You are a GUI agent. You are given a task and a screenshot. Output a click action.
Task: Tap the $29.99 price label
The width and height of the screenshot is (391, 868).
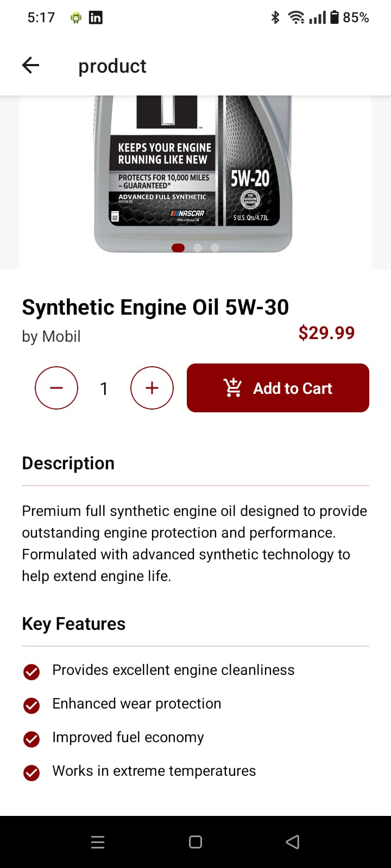326,333
